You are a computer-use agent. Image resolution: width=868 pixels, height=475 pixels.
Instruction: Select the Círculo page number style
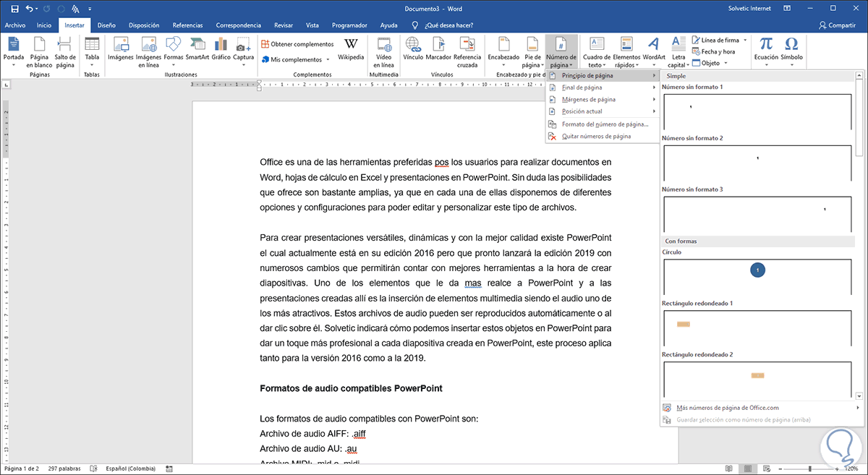(757, 276)
